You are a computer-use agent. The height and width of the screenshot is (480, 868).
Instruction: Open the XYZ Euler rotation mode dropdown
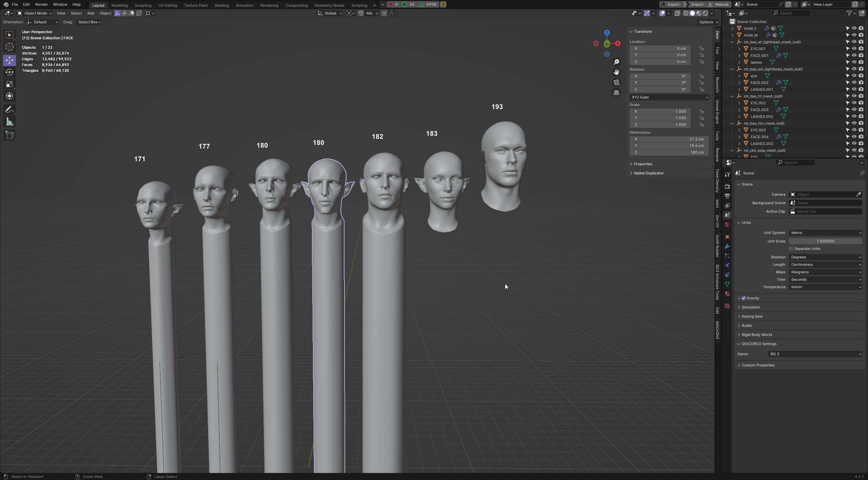coord(669,97)
